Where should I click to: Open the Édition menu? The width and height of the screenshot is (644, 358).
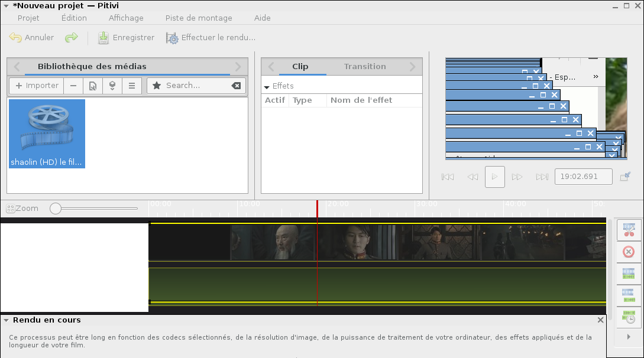tap(74, 18)
